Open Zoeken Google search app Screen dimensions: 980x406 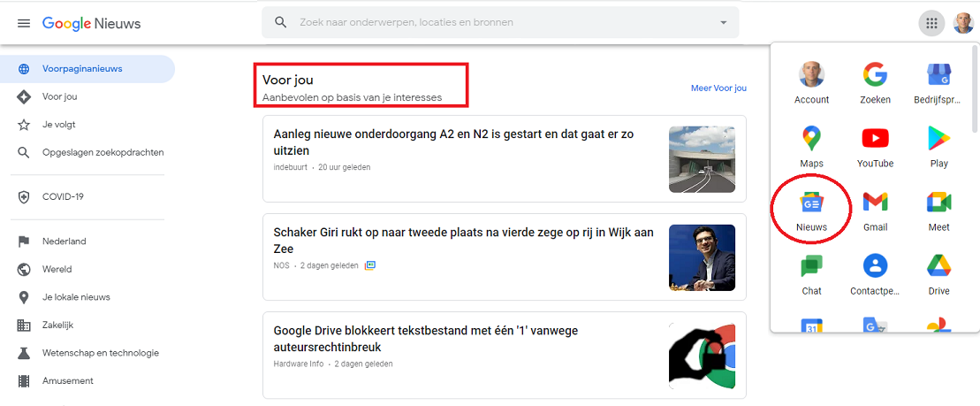pyautogui.click(x=875, y=83)
